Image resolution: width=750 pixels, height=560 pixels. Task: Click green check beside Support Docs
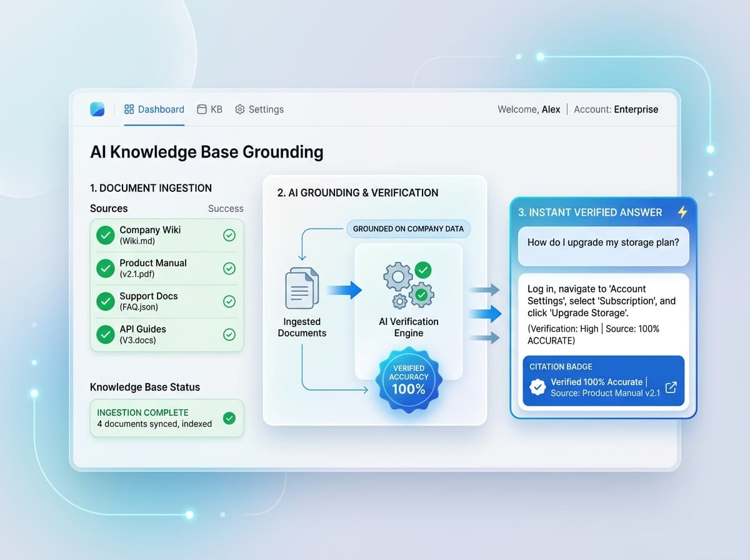click(105, 301)
